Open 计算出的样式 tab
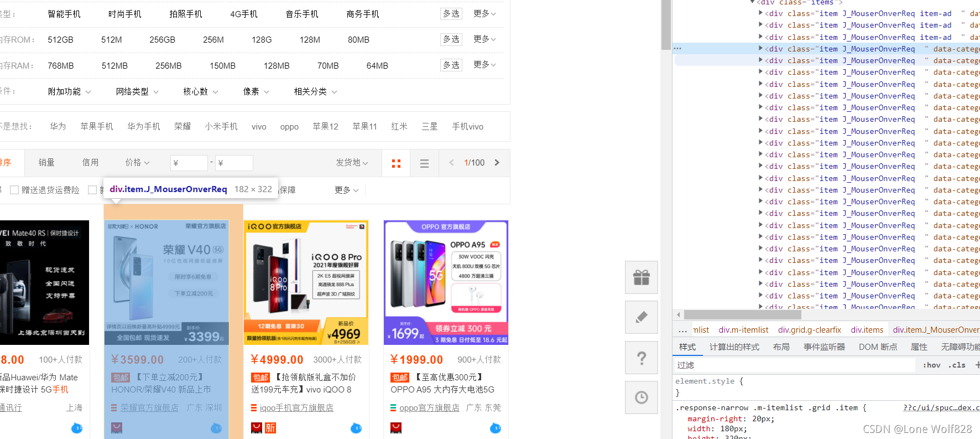Screen dimensions: 980x439 (734, 347)
